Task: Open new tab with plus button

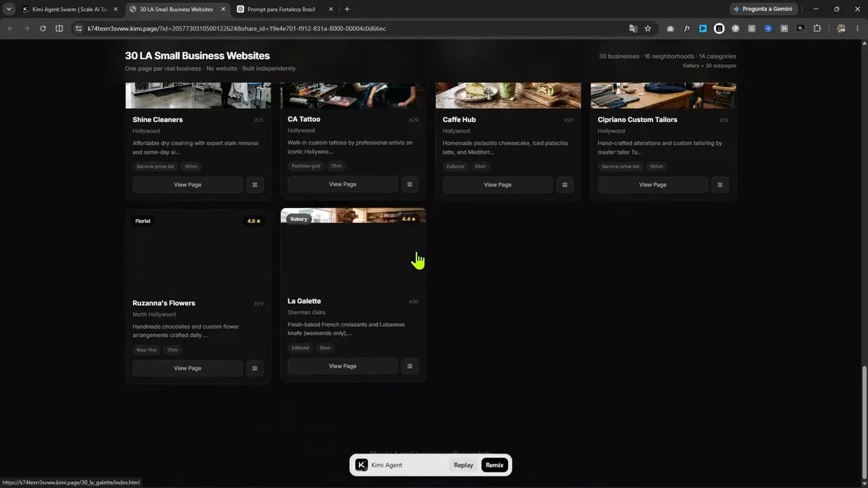Action: (x=347, y=9)
